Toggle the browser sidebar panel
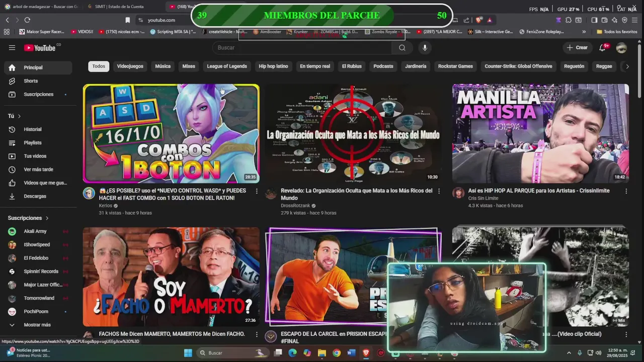This screenshot has height=362, width=644. click(594, 20)
